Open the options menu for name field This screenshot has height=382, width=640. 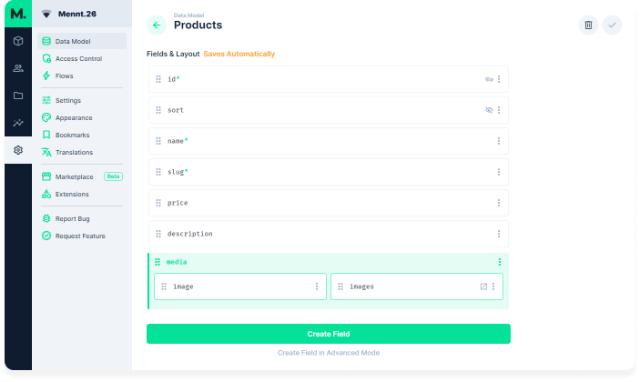point(499,141)
